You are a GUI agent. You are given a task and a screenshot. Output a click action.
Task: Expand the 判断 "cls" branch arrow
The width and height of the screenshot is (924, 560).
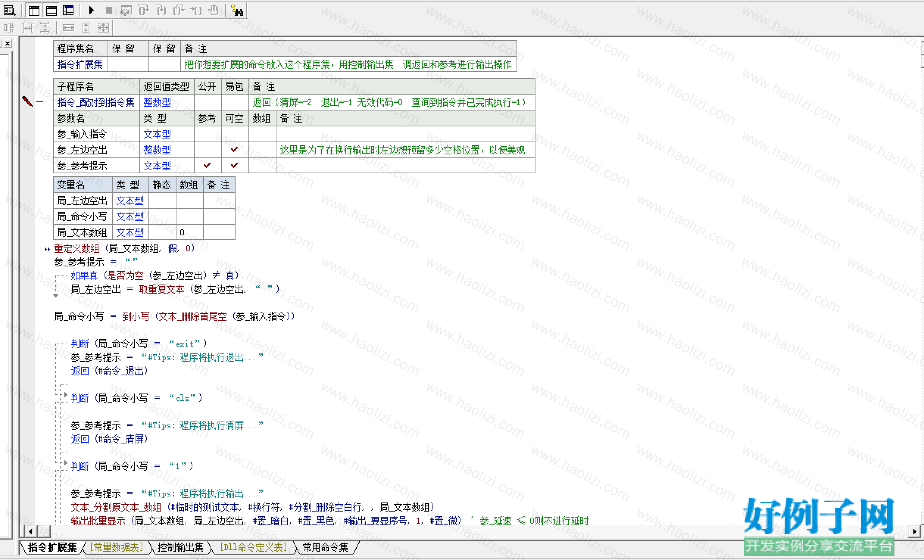pos(65,395)
